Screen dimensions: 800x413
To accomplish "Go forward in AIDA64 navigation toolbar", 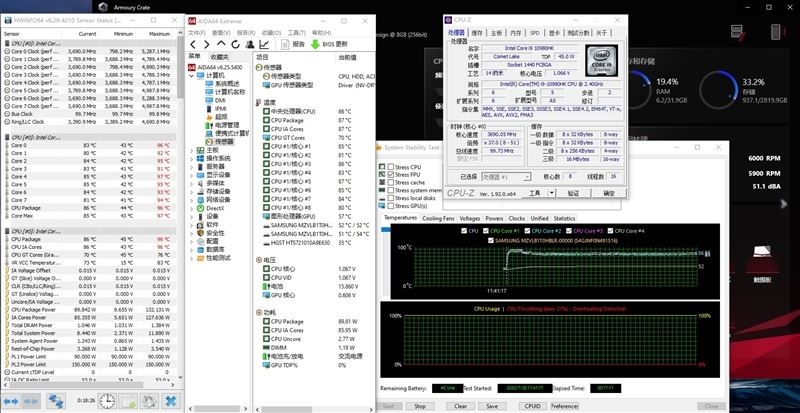I will tap(206, 44).
